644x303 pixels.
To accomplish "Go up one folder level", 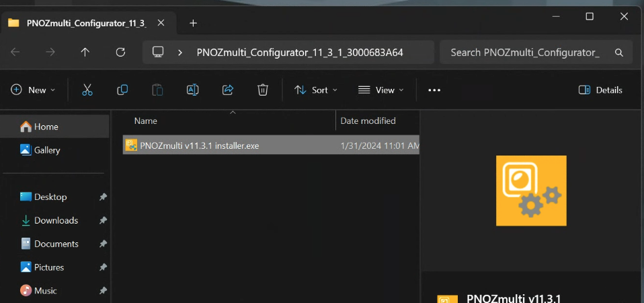I will click(85, 53).
